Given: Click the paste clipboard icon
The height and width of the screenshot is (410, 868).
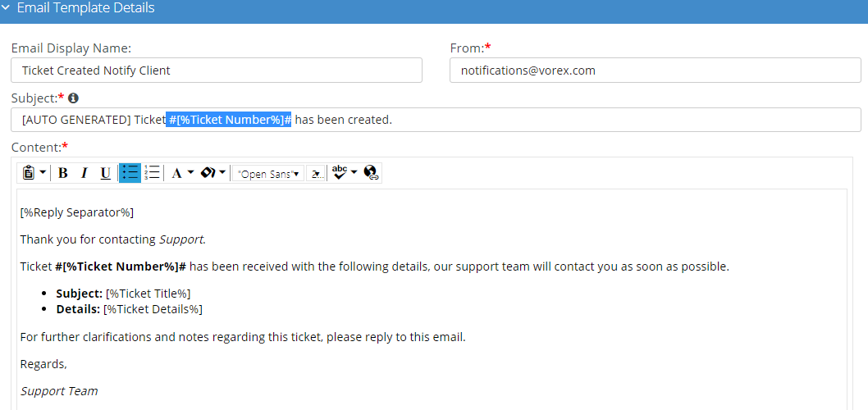Looking at the screenshot, I should point(29,173).
